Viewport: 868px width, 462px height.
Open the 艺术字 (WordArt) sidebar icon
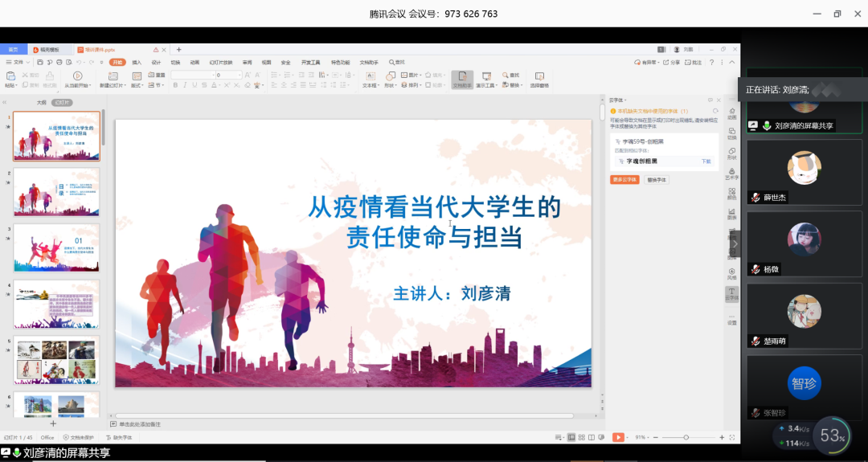[731, 174]
